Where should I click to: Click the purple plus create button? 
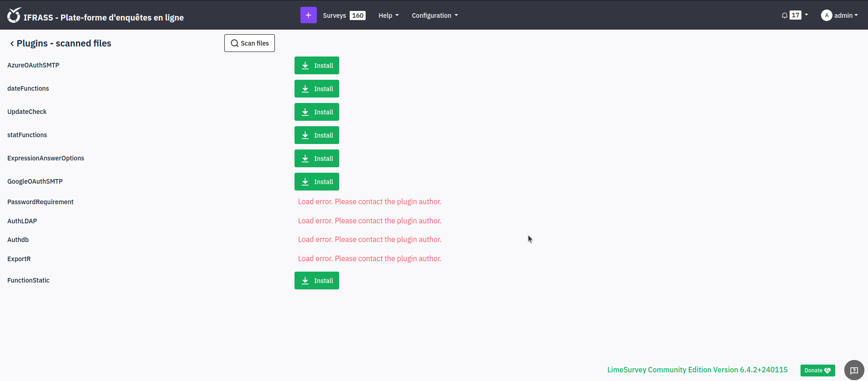[x=309, y=15]
